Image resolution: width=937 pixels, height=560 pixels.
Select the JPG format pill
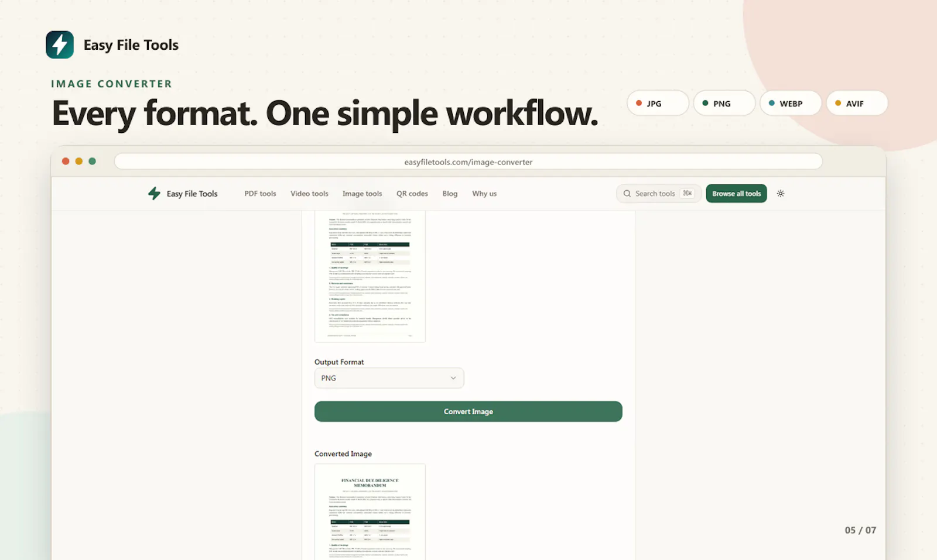click(658, 104)
